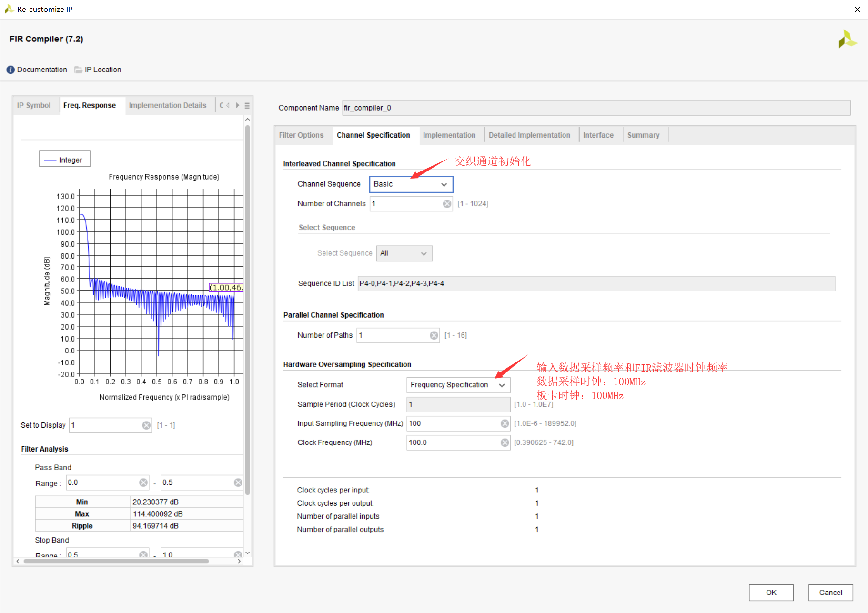Open the Implementation Details tab
The height and width of the screenshot is (613, 868).
click(168, 105)
